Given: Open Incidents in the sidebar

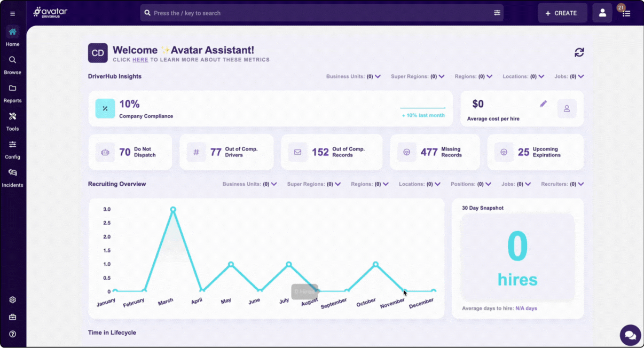Looking at the screenshot, I should point(13,178).
